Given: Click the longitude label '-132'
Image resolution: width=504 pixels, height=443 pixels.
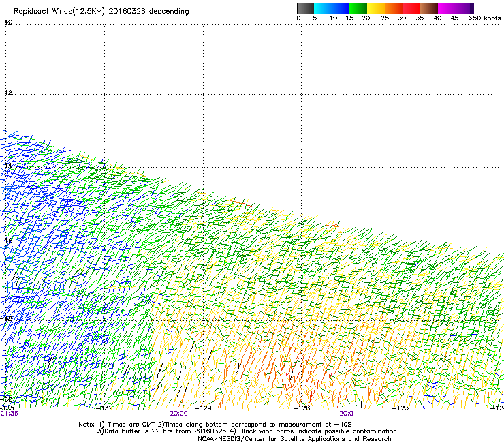Looking at the screenshot, I should point(104,408).
